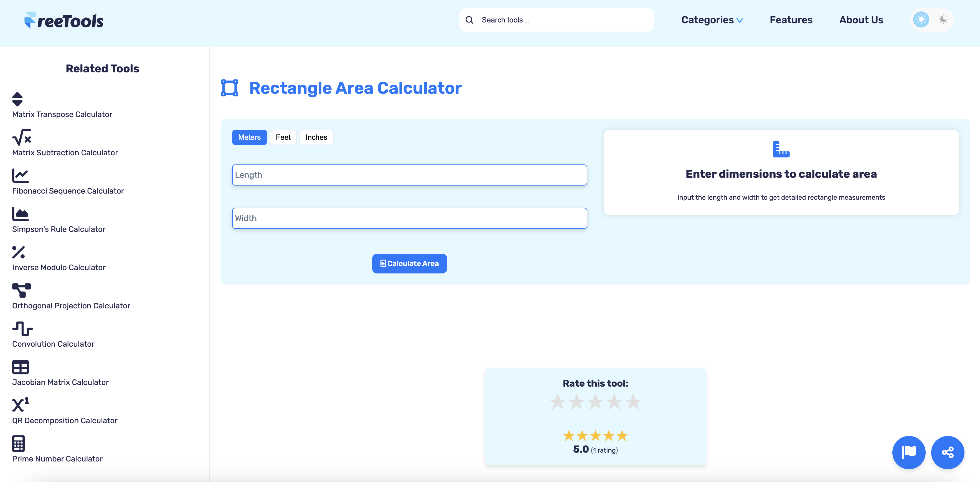
Task: Select the Inches unit tab
Action: (316, 137)
